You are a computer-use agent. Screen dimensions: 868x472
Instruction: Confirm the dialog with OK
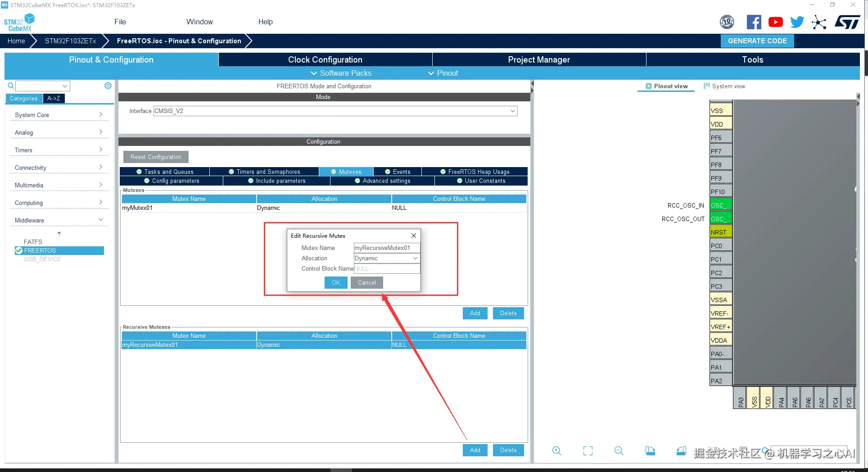[x=336, y=282]
